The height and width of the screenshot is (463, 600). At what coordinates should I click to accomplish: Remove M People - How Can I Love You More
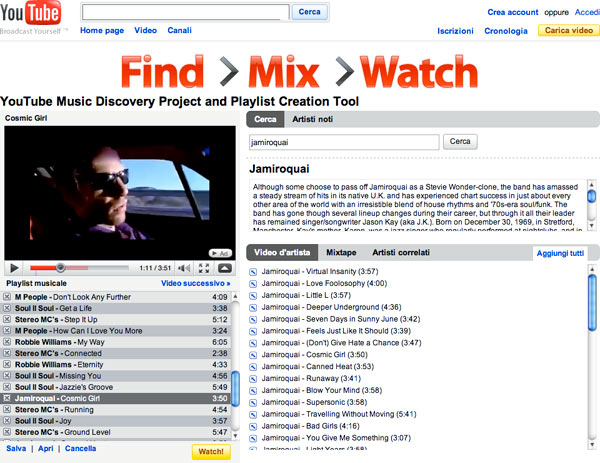7,330
